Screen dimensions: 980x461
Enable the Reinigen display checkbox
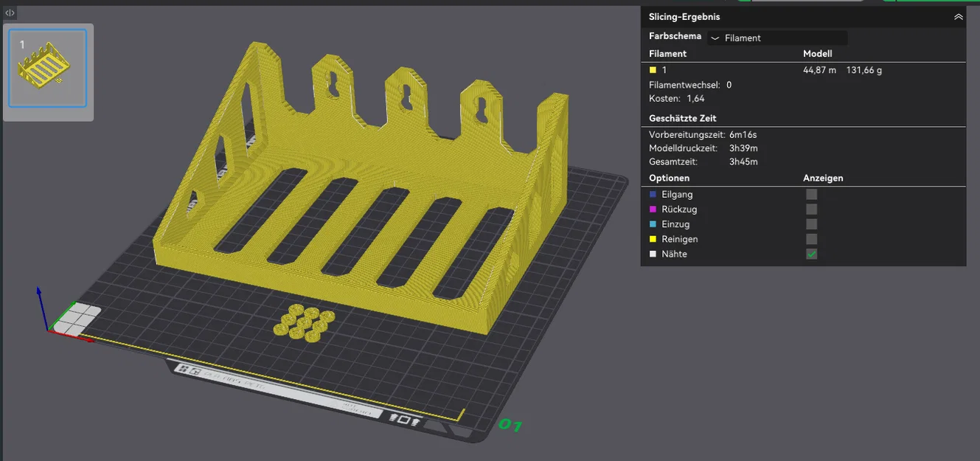(x=812, y=239)
